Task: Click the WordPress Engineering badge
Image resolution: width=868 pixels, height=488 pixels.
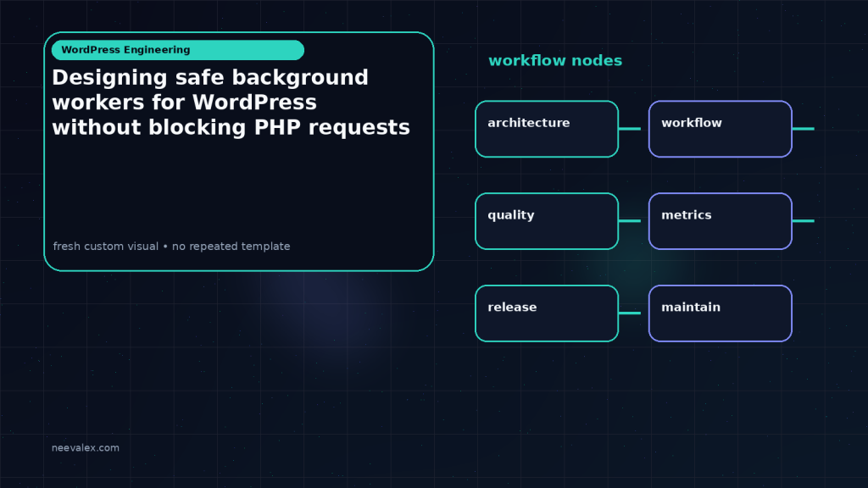Action: pyautogui.click(x=178, y=50)
